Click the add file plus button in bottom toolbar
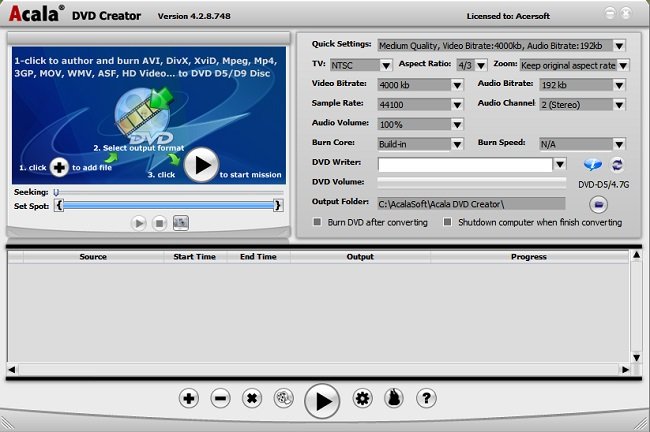This screenshot has width=650, height=432. point(189,399)
